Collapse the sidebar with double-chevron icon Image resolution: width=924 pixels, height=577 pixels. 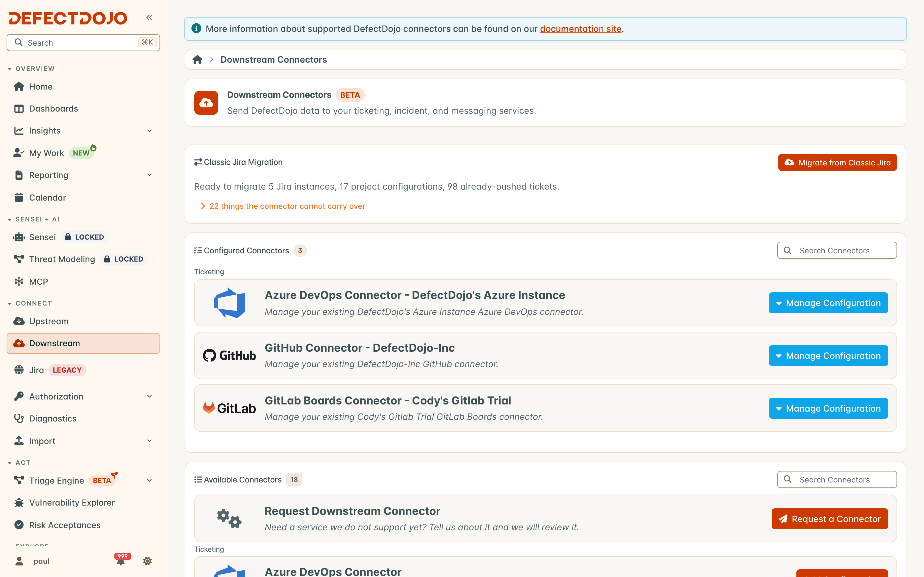coord(149,18)
